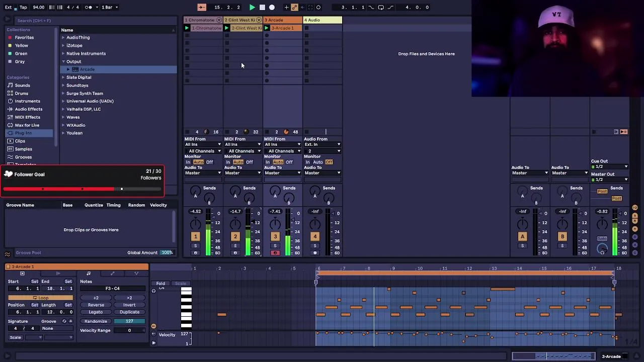Start playback with the Play button

[252, 7]
